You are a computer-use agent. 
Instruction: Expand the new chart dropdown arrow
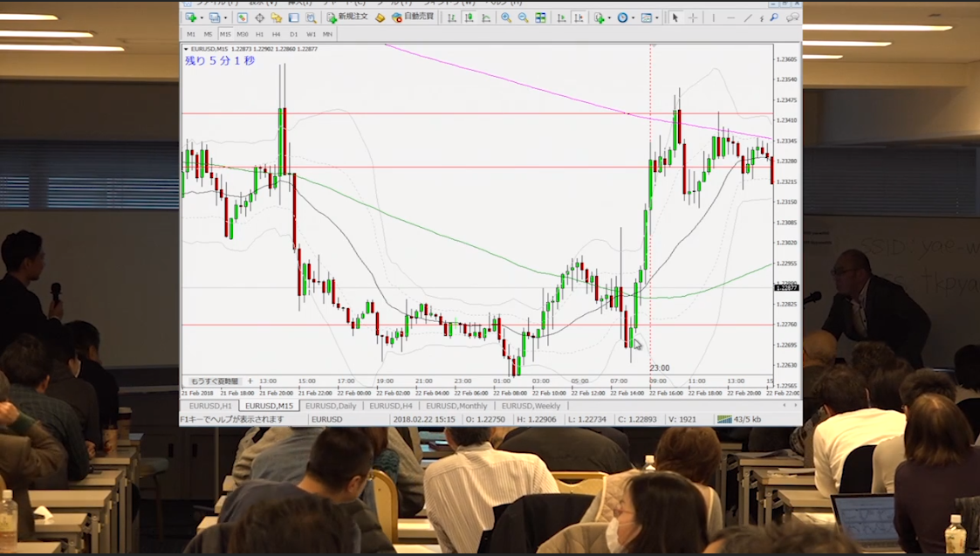point(202,17)
